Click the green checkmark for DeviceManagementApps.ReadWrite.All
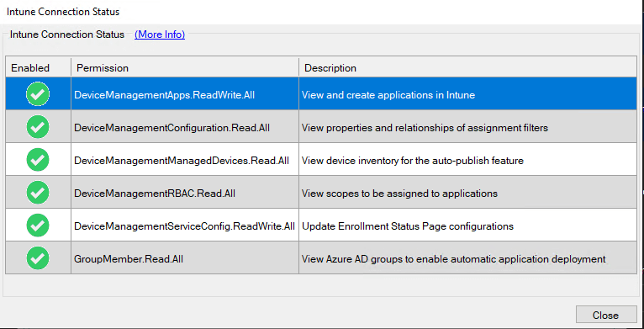644x329 pixels. tap(38, 94)
